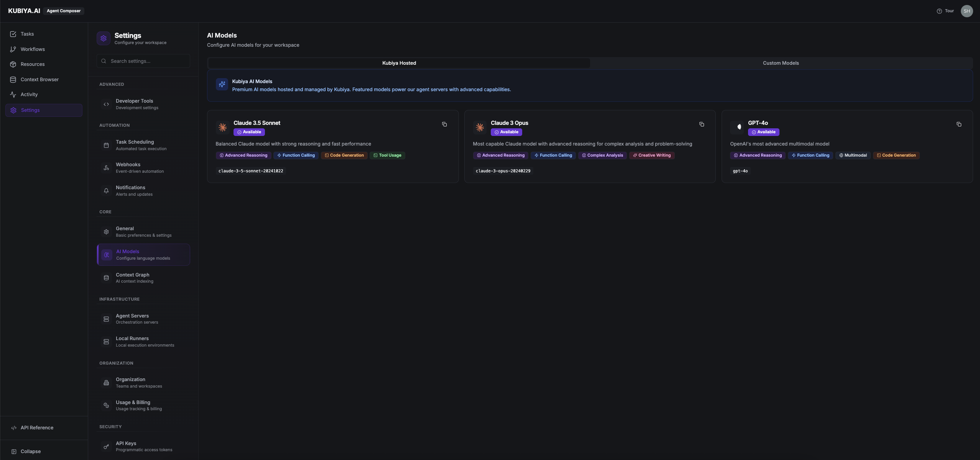This screenshot has width=980, height=460.
Task: Open Workflows from the sidebar
Action: coord(44,49)
